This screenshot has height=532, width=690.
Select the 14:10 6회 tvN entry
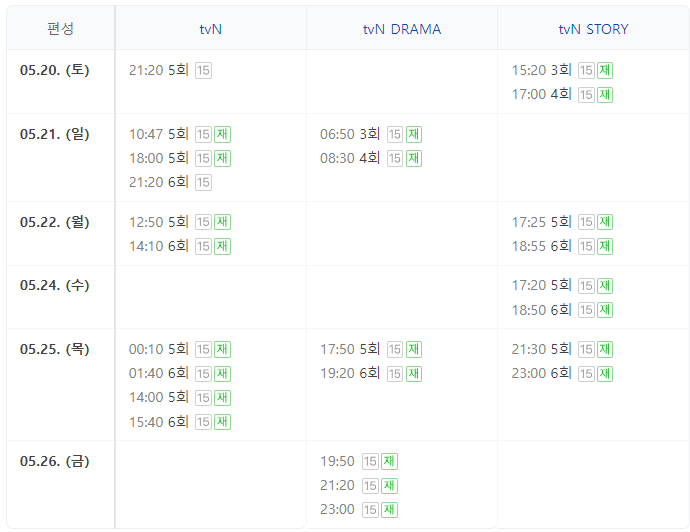coord(159,246)
